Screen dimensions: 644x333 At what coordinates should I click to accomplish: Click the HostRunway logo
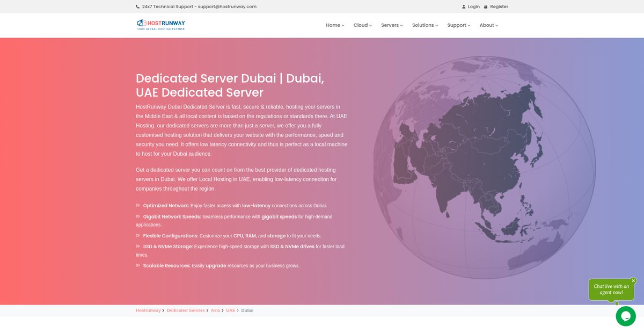(x=161, y=25)
